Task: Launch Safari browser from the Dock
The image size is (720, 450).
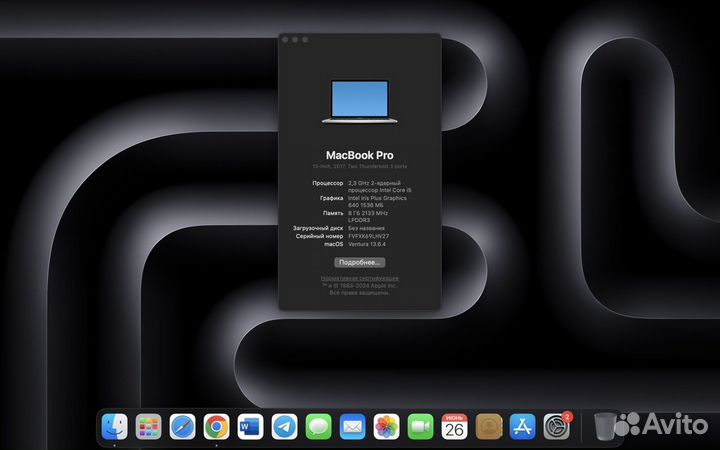Action: coord(182,427)
